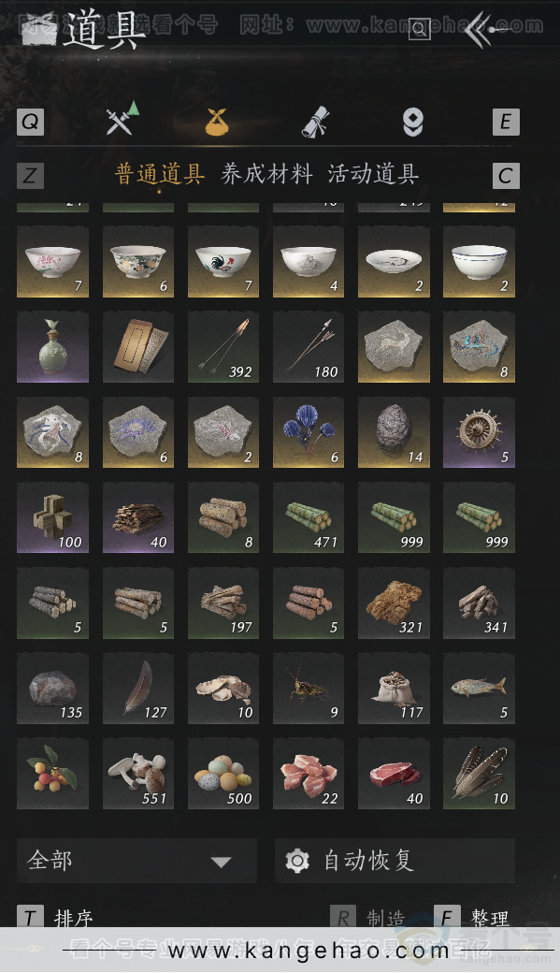This screenshot has width=560, height=973.
Task: Click the E next category key
Action: click(506, 122)
